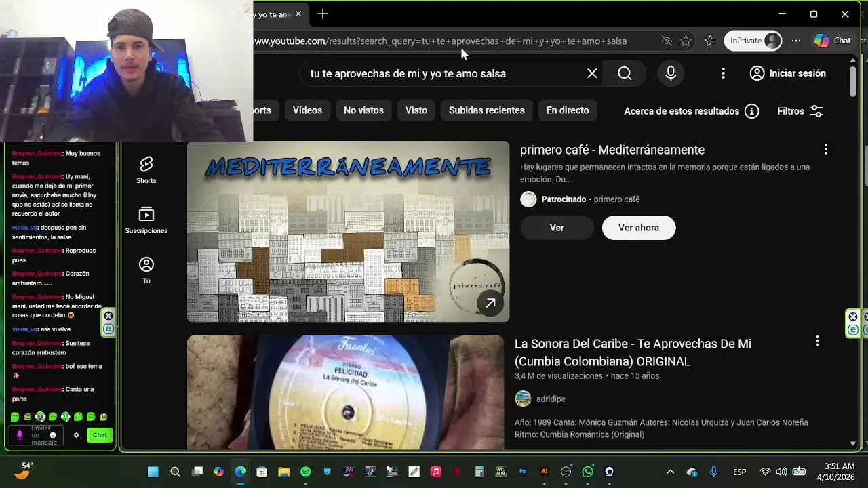Click the Felicidad vinyl record video thumbnail
The height and width of the screenshot is (488, 868).
[346, 392]
